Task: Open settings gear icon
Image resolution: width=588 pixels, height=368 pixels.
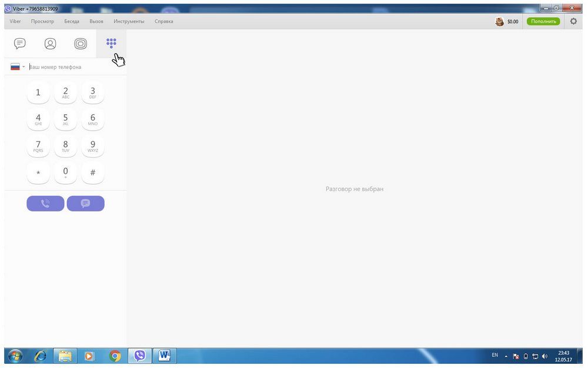Action: (x=573, y=21)
